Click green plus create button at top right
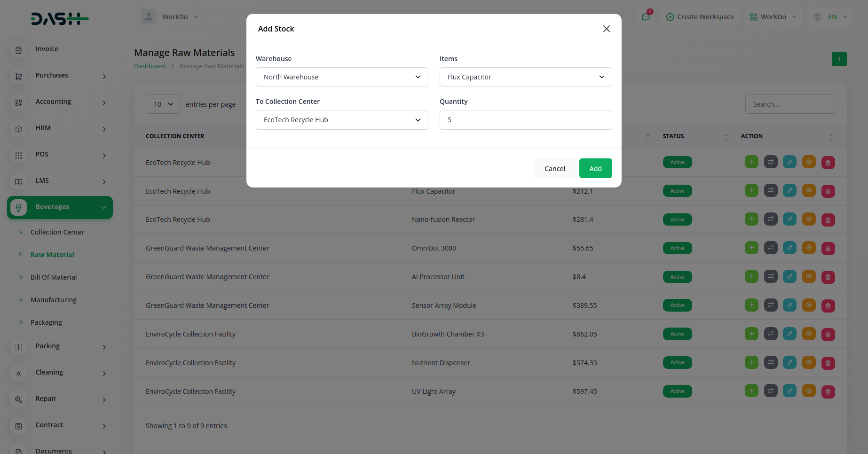Screen dimensions: 868x454 tap(839, 59)
